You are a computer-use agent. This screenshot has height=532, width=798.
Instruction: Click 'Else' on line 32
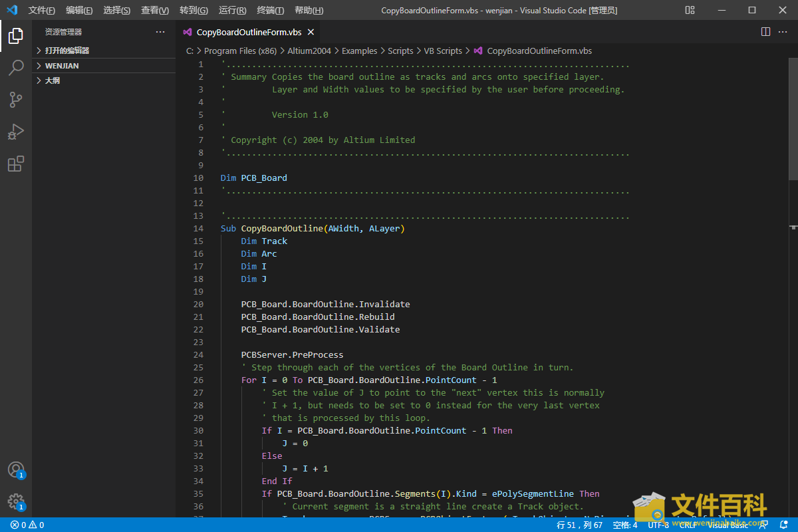click(x=272, y=456)
